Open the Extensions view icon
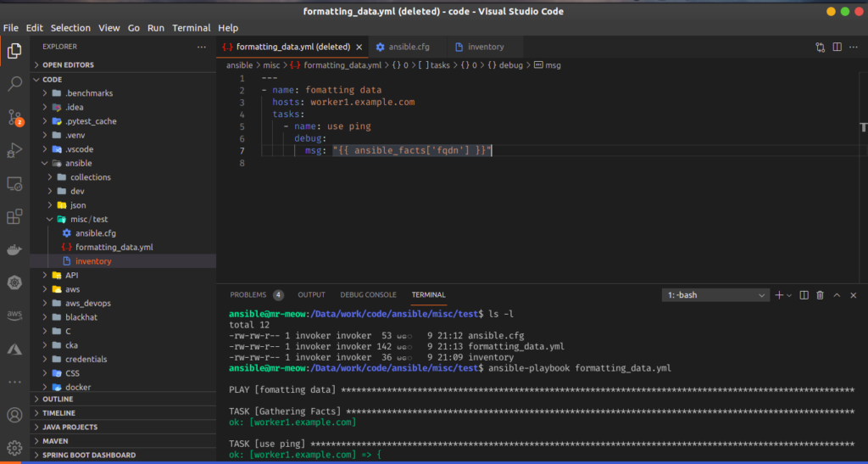 click(14, 216)
